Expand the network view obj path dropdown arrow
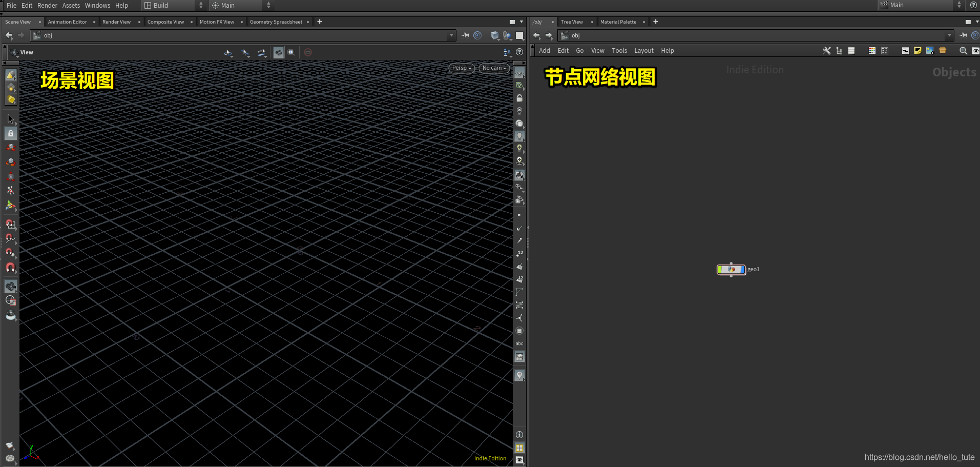The width and height of the screenshot is (980, 467). tap(949, 35)
